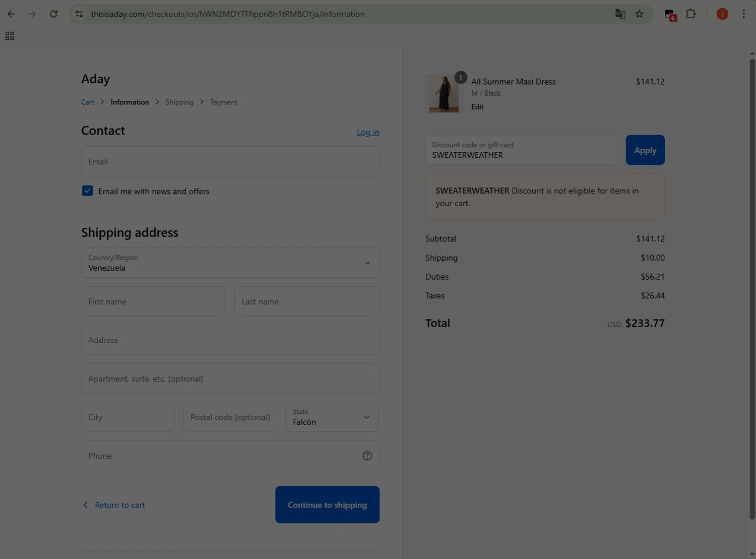Apply the discount code
Screen dimensions: 756x559
[645, 150]
